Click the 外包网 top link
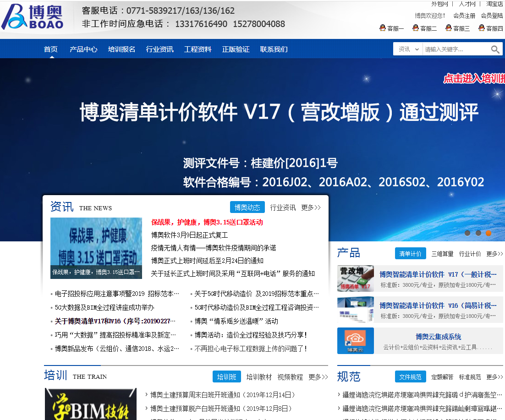 click(439, 4)
